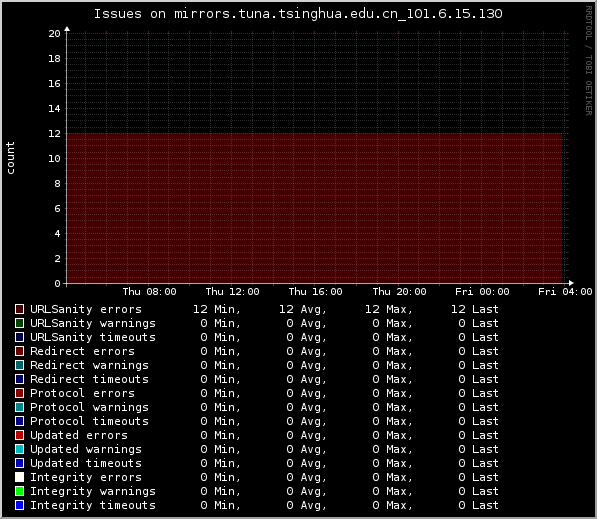Click the URLSanity timeouts legend swatch
The width and height of the screenshot is (597, 519).
click(19, 337)
